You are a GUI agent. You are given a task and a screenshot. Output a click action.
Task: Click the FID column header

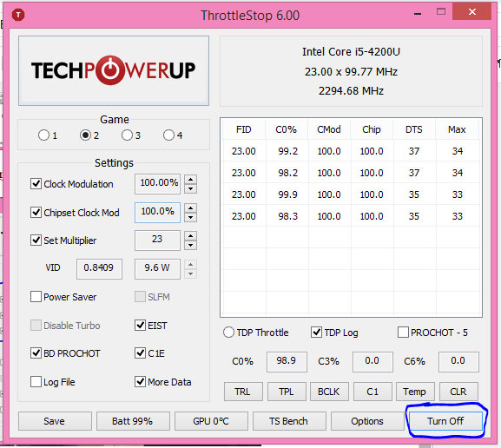[244, 129]
